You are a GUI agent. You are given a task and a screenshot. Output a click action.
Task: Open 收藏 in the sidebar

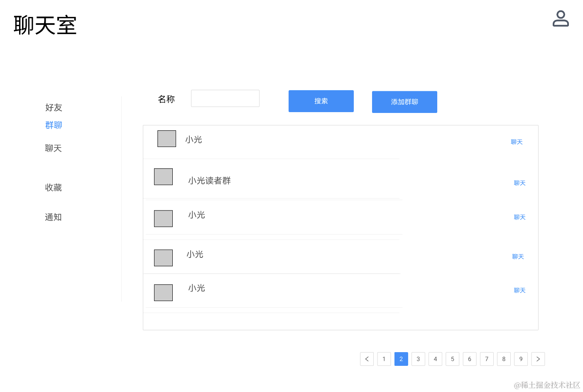tap(53, 188)
